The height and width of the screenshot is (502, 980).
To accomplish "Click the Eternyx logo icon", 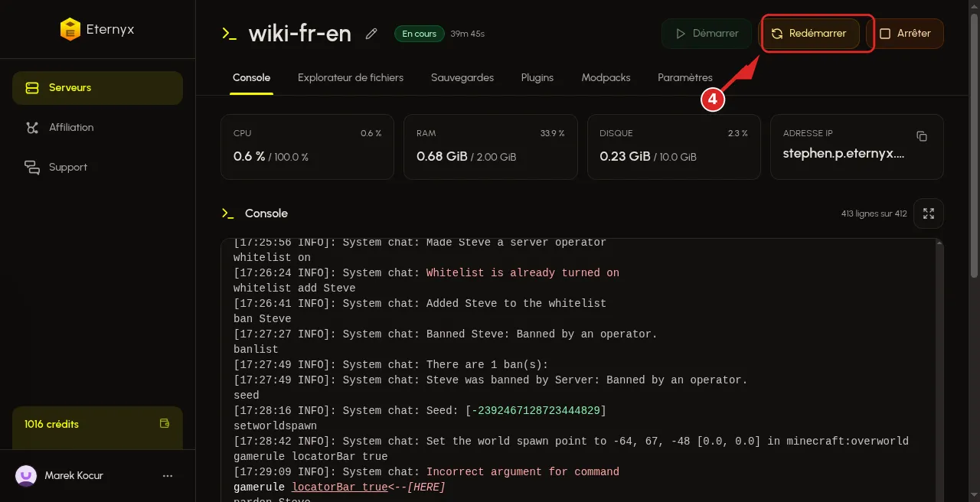I will click(x=70, y=30).
